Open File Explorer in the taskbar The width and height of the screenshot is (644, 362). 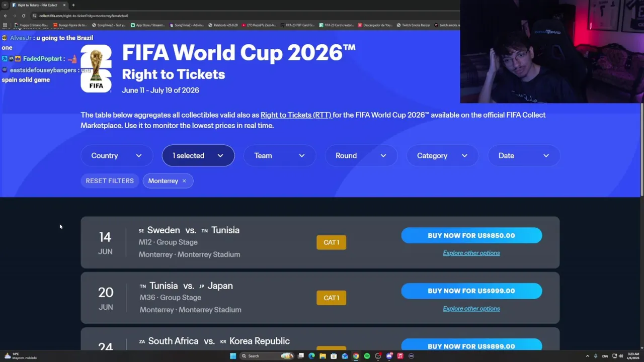[x=323, y=356]
